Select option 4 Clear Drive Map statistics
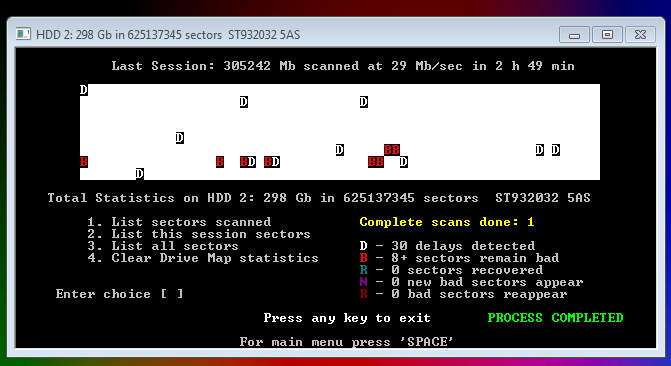 203,258
